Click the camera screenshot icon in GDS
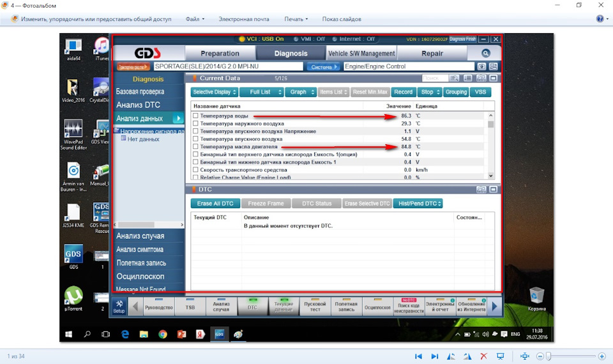Image resolution: width=613 pixels, height=364 pixels. pyautogui.click(x=481, y=66)
